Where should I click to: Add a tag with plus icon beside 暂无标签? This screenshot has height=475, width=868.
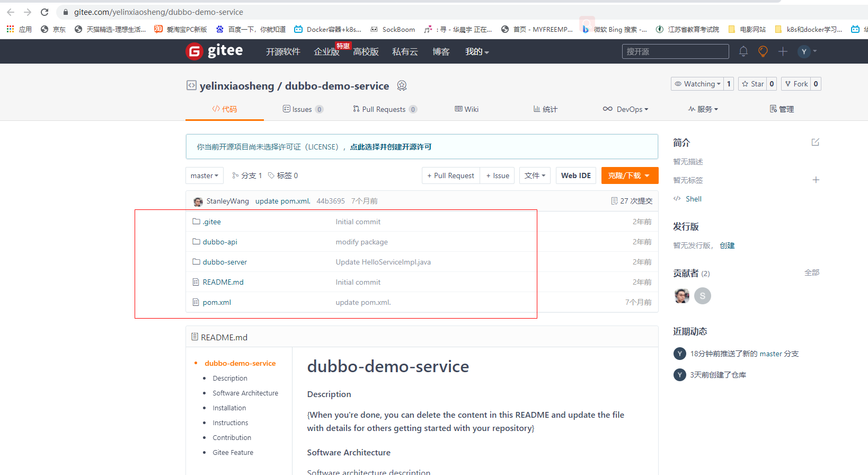click(x=816, y=180)
